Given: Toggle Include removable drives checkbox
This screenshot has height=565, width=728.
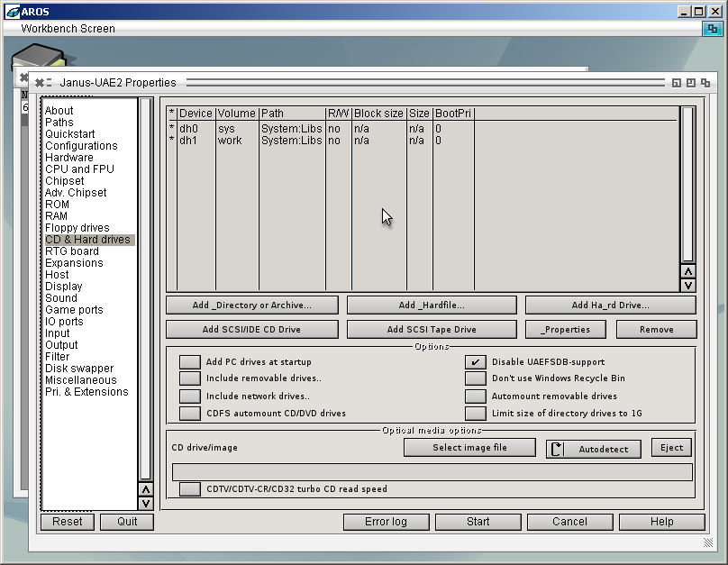Looking at the screenshot, I should [x=190, y=378].
